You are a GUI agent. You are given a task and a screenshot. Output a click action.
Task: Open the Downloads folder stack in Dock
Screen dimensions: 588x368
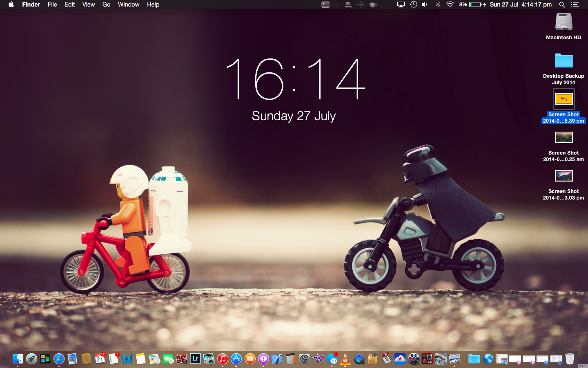point(474,359)
